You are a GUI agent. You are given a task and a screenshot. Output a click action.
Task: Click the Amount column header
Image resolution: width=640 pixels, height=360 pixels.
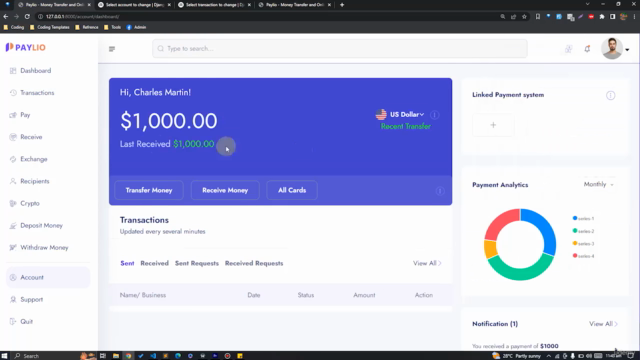click(364, 295)
